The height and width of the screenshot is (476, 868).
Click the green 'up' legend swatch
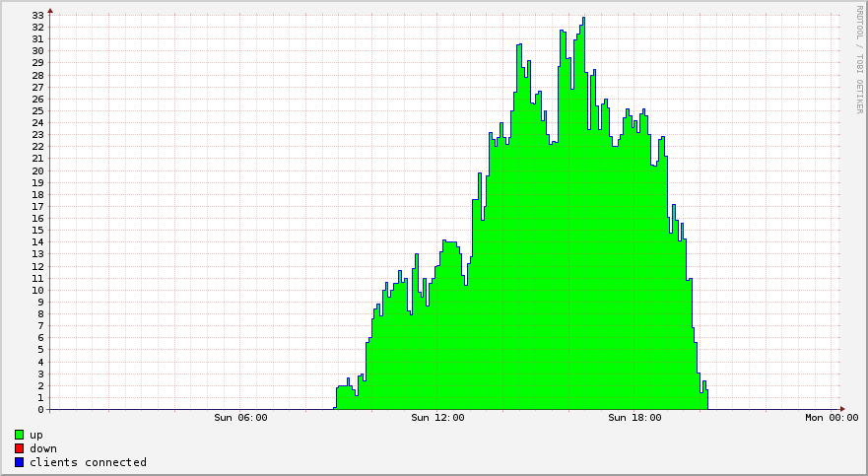pos(20,435)
